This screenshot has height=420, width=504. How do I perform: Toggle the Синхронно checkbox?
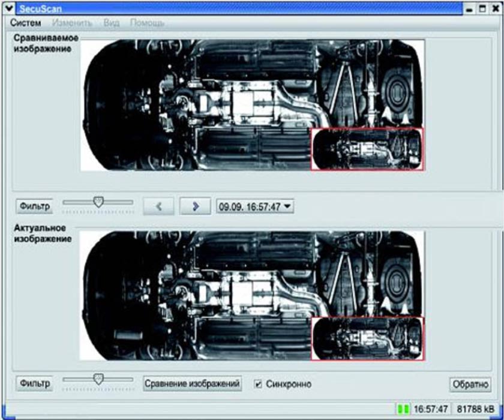click(x=259, y=383)
